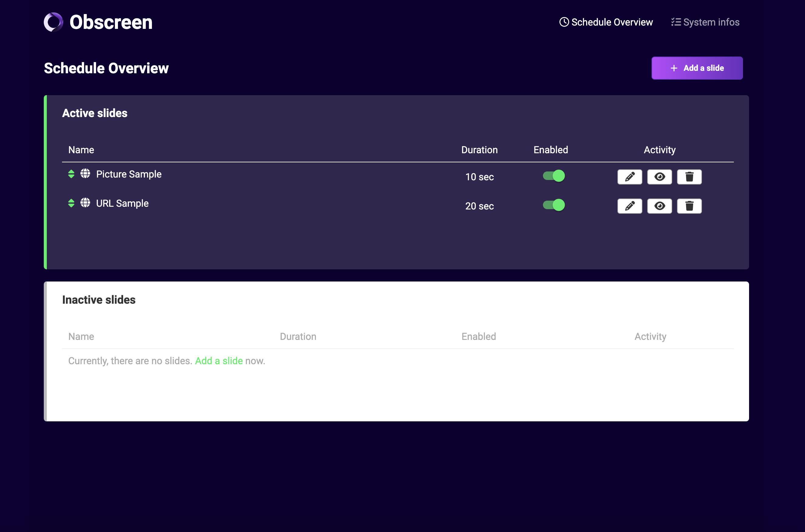The width and height of the screenshot is (805, 532).
Task: Follow the green Add a slide link
Action: click(x=219, y=361)
